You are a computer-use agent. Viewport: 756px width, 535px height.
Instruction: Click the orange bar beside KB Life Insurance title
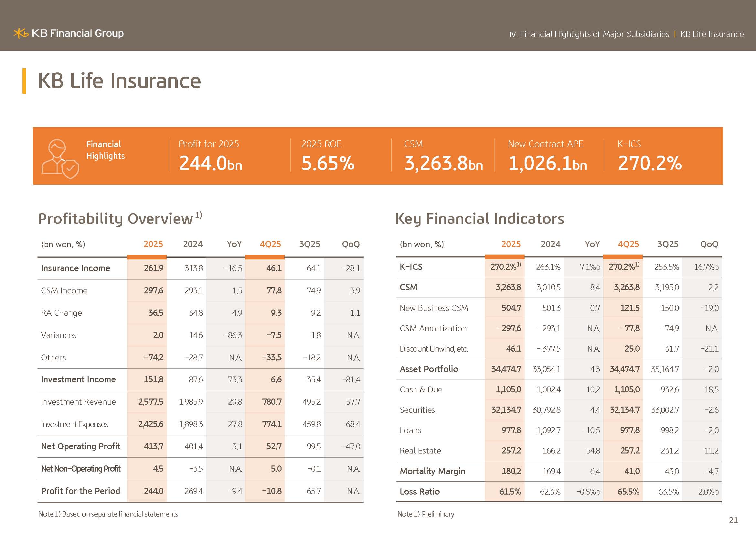coord(24,81)
